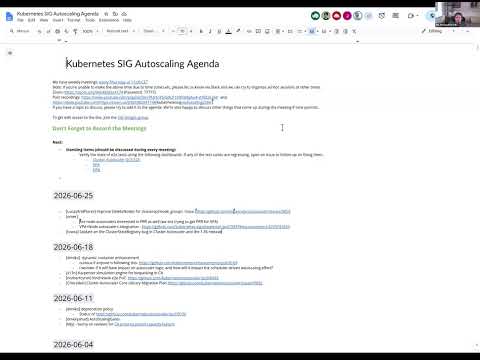Open the Normal text style dropdown
Viewport: 480px width, 360px height.
(121, 31)
